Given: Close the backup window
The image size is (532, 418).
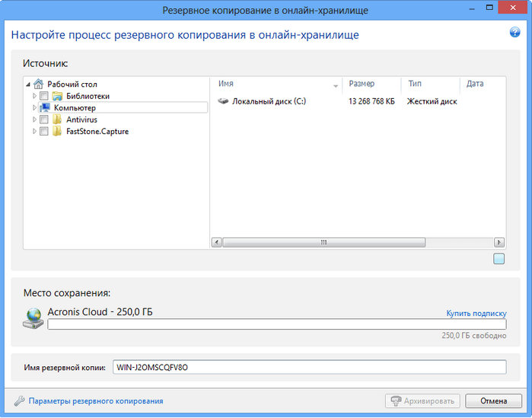Looking at the screenshot, I should (x=513, y=8).
